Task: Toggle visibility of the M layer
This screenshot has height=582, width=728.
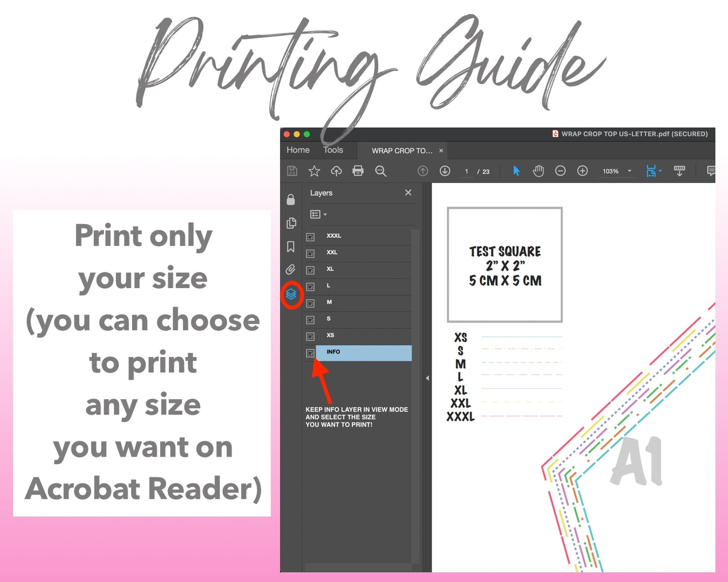Action: pos(310,304)
